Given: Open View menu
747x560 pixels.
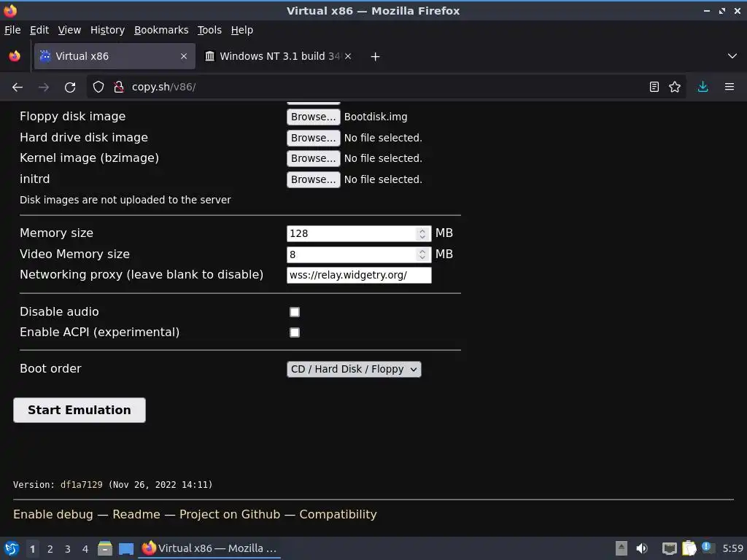Looking at the screenshot, I should point(69,30).
